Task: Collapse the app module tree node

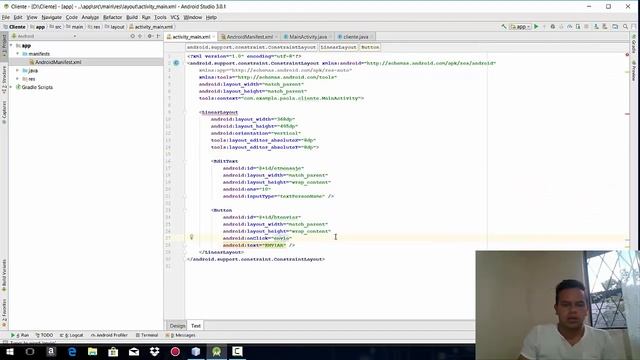Action: (11, 45)
